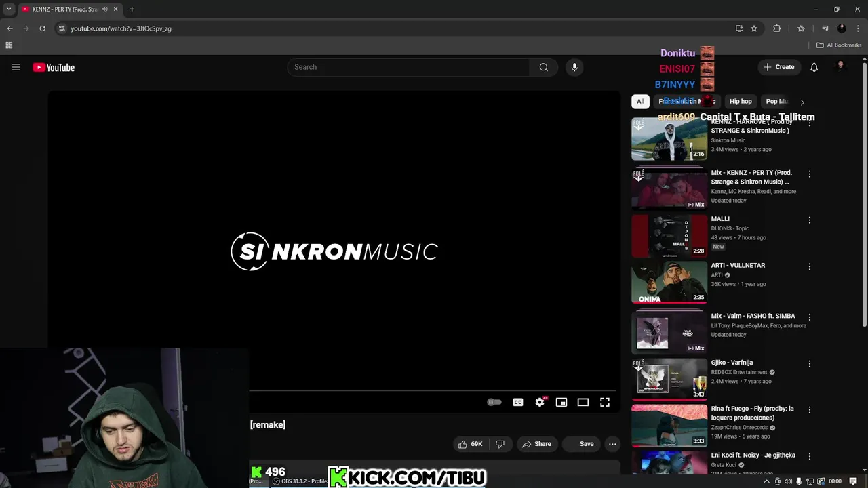Open options for Mix - KENNZ - PER TY
This screenshot has width=868, height=488.
(809, 174)
